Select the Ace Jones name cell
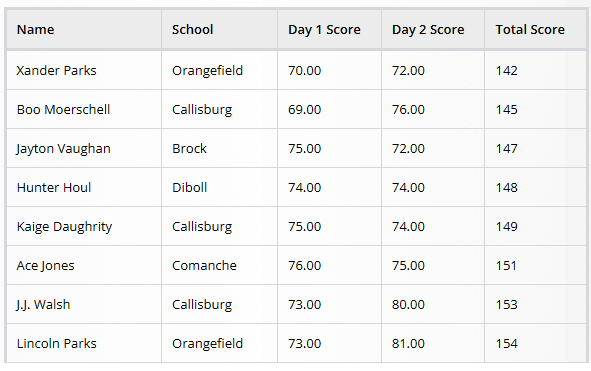This screenshot has width=591, height=371. tap(84, 265)
